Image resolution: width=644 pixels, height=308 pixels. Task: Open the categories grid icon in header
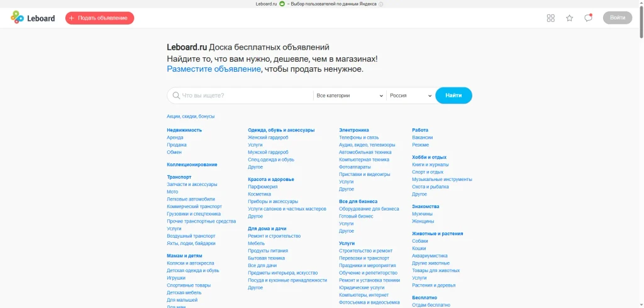(551, 18)
